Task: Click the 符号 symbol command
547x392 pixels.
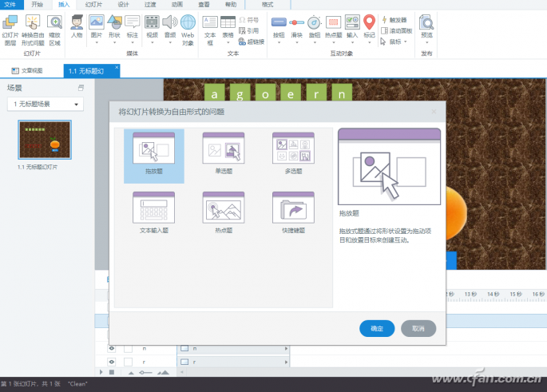Action: point(249,20)
